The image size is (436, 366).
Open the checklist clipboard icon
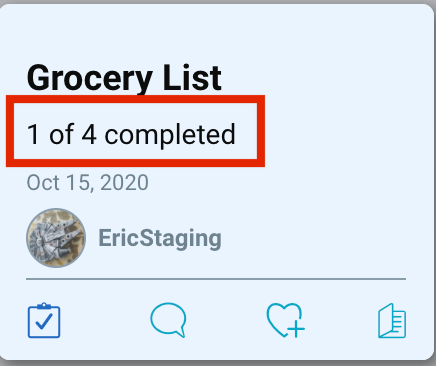[x=44, y=320]
